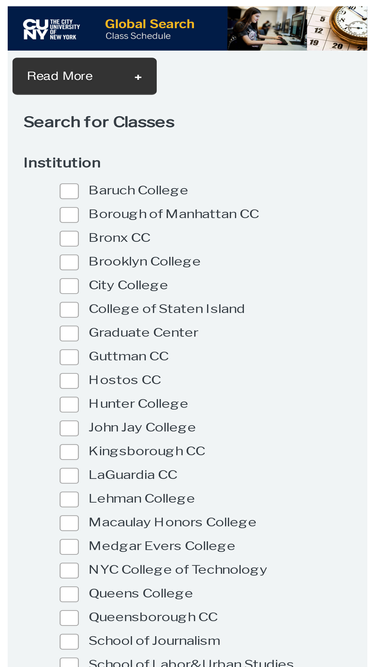
Task: Toggle the School of Journalism checkbox
Action: 69,642
